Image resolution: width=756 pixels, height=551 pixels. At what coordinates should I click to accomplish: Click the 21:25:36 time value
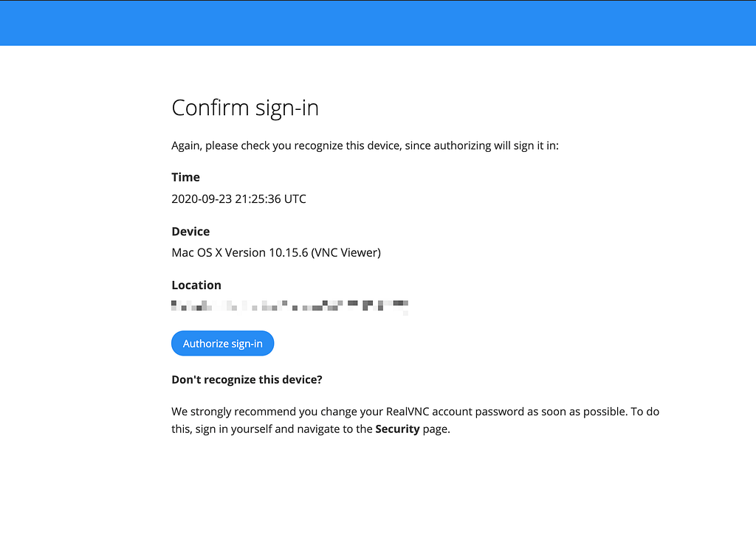click(258, 199)
